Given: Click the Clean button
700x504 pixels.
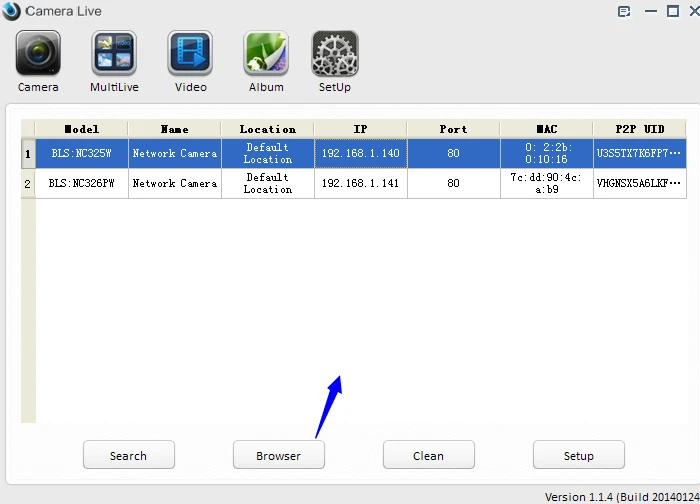Looking at the screenshot, I should pyautogui.click(x=429, y=455).
